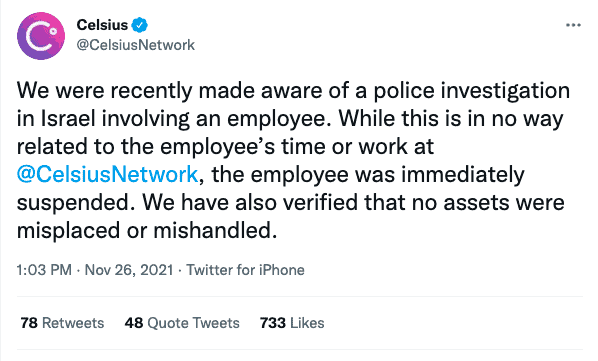Click the Celsius display name
Viewport: 598px width, 361px height.
[102, 25]
